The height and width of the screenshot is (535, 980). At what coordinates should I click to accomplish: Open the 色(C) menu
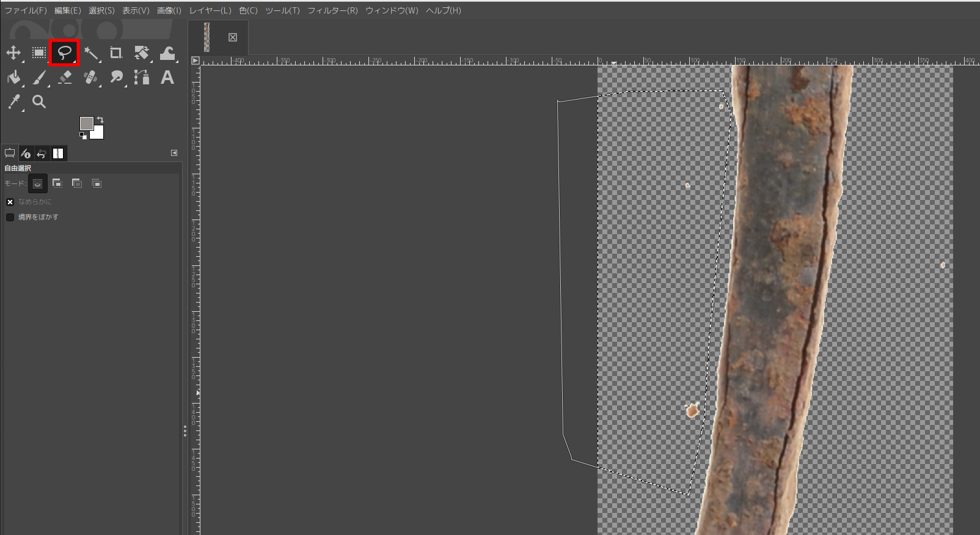[248, 10]
